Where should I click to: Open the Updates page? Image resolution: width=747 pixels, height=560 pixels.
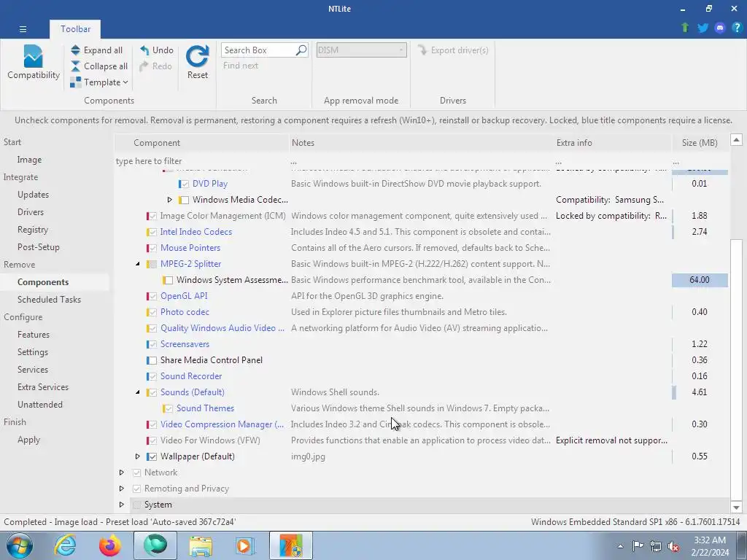[34, 194]
